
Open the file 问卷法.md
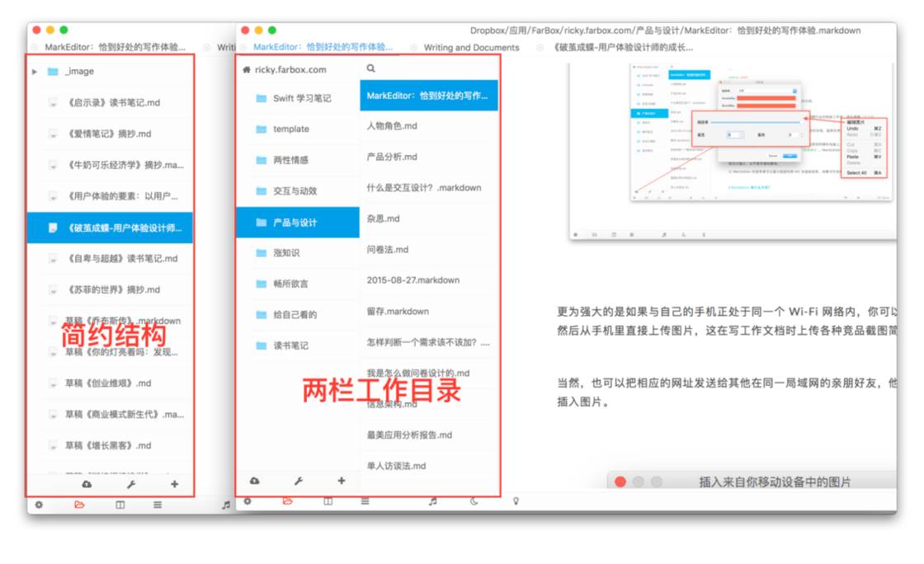(x=429, y=250)
